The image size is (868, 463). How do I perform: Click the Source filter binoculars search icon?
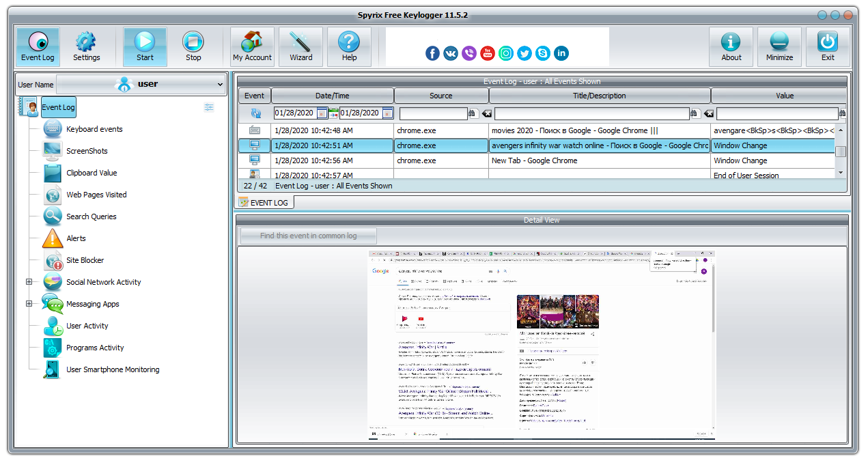[473, 113]
